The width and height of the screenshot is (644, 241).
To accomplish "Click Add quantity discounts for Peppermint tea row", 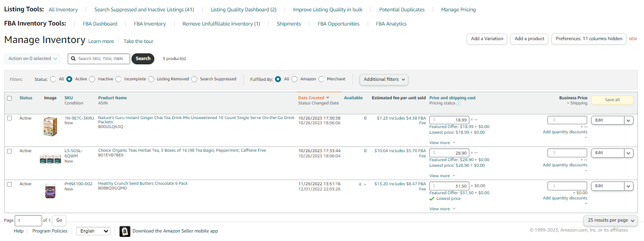I will pos(565,165).
